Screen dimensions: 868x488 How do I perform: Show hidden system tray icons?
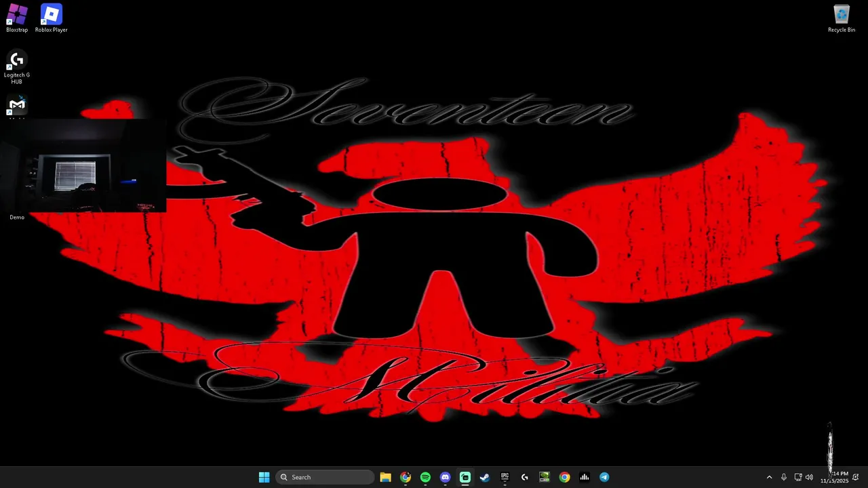tap(769, 477)
